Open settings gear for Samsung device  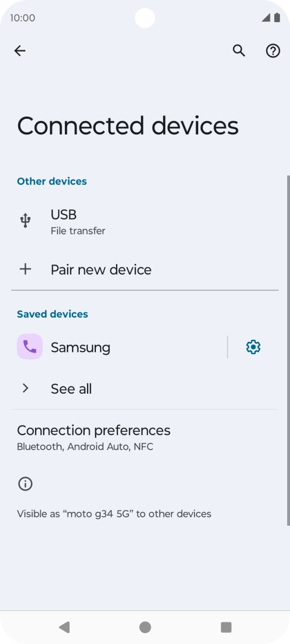253,347
